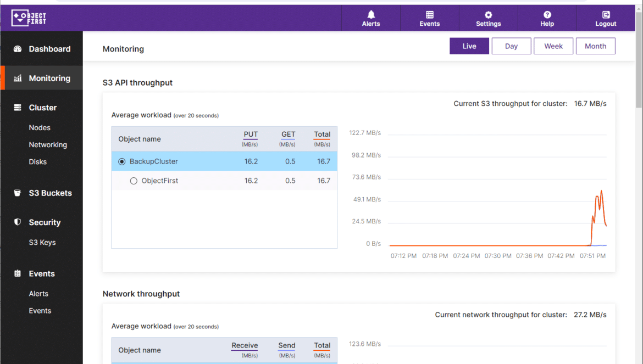Viewport: 643px width, 364px height.
Task: Open S3 Keys under Security
Action: coord(42,243)
